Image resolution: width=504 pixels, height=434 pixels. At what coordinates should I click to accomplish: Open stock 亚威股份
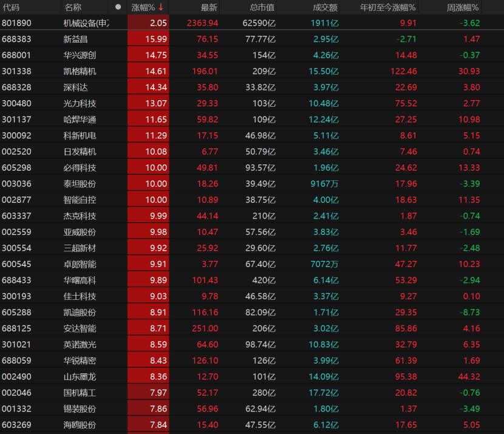pos(80,232)
